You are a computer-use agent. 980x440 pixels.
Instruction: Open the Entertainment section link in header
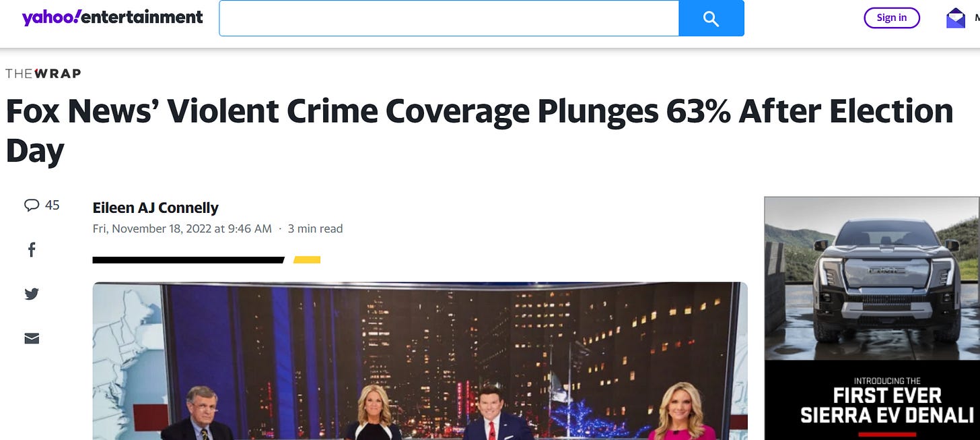click(142, 17)
